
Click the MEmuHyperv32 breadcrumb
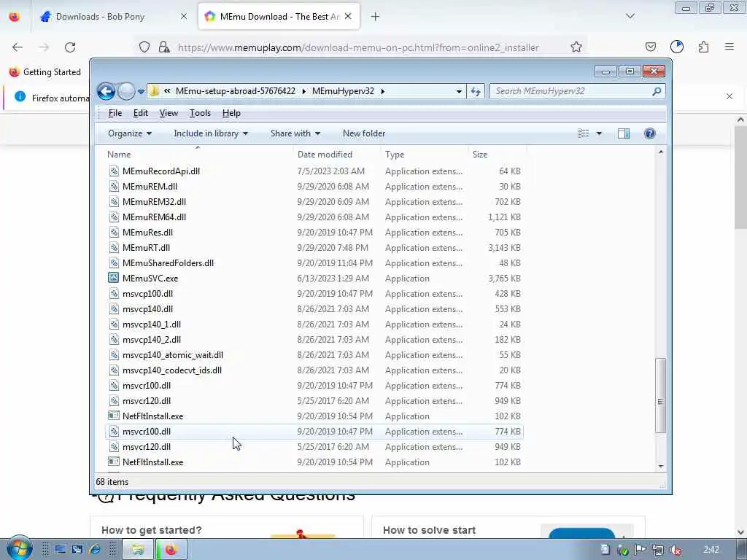pos(343,91)
